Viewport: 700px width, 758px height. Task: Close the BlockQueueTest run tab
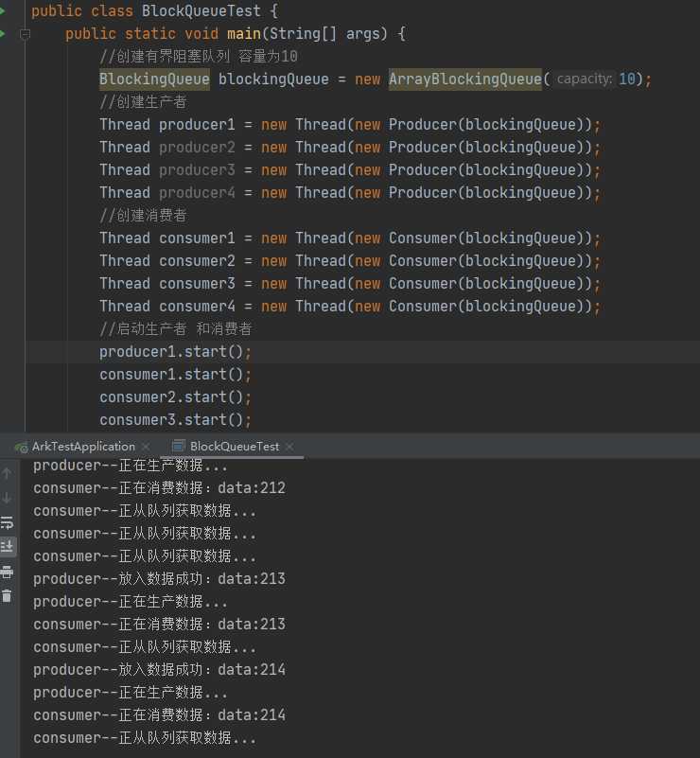289,447
